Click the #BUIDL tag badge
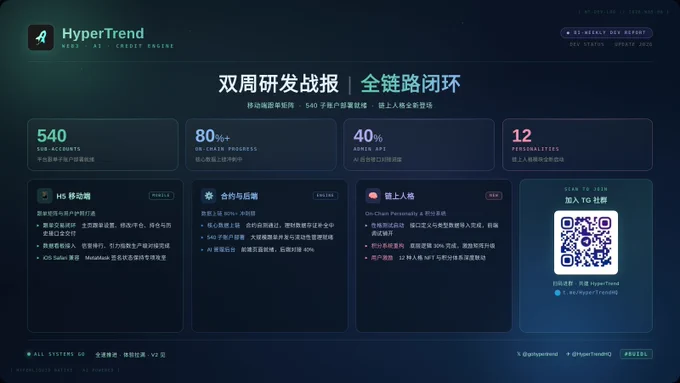The height and width of the screenshot is (383, 680). pyautogui.click(x=636, y=354)
